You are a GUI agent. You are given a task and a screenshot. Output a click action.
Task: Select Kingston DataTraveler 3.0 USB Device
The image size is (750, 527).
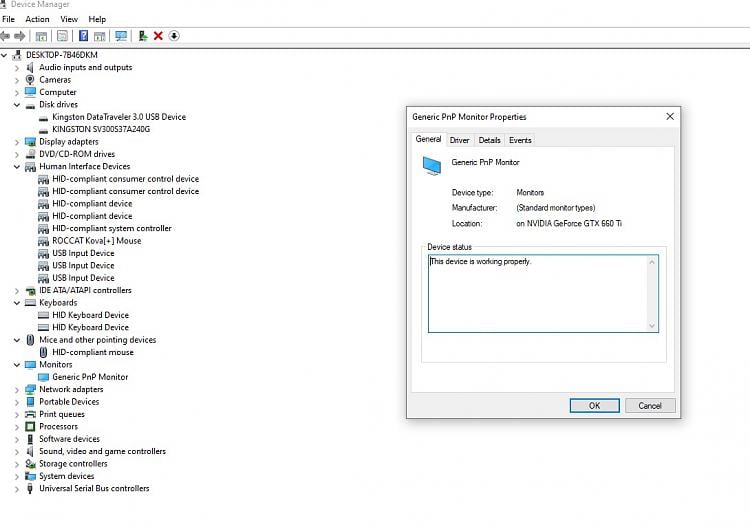(x=118, y=117)
